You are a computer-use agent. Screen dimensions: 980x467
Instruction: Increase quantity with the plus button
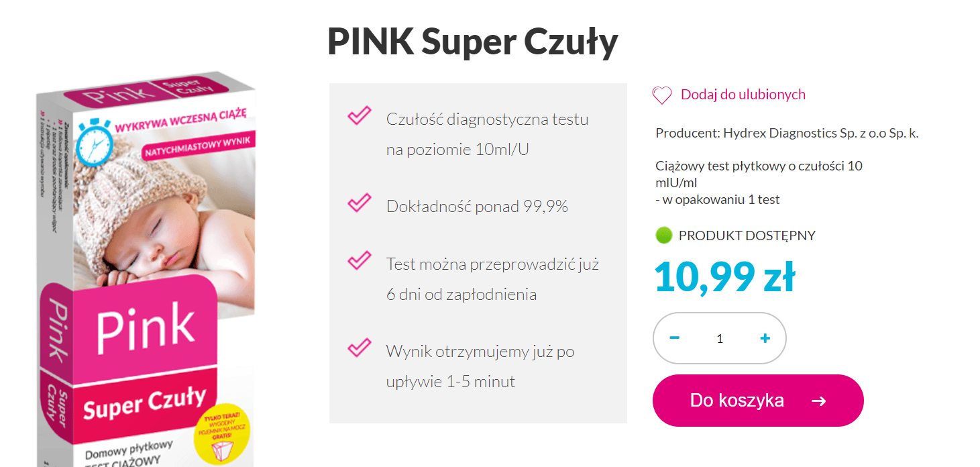765,338
